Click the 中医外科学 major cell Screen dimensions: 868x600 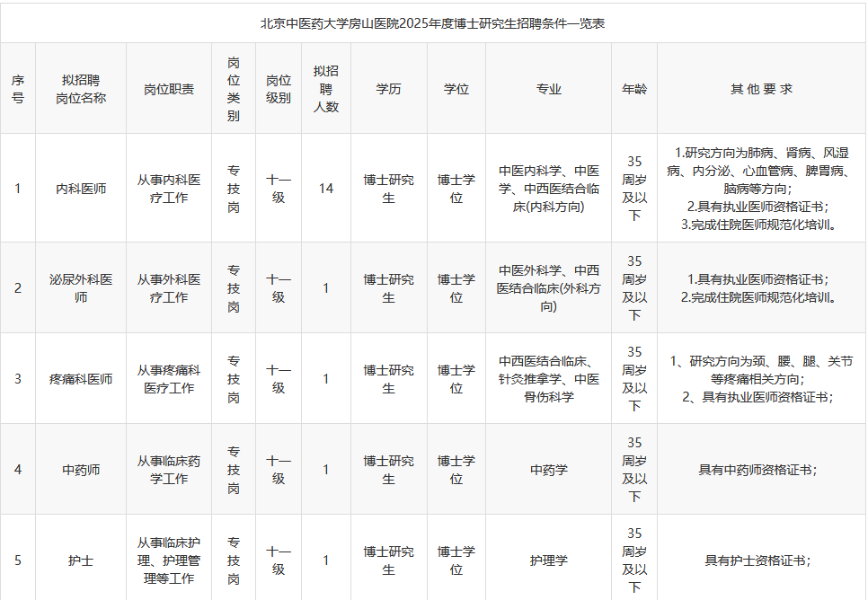549,287
